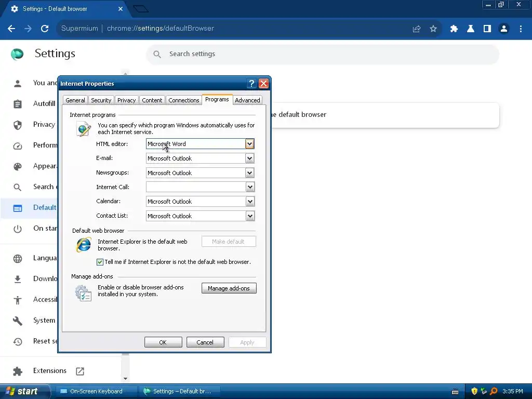Screen dimensions: 532x399
Task: Open the Windows start menu
Action: point(24,391)
